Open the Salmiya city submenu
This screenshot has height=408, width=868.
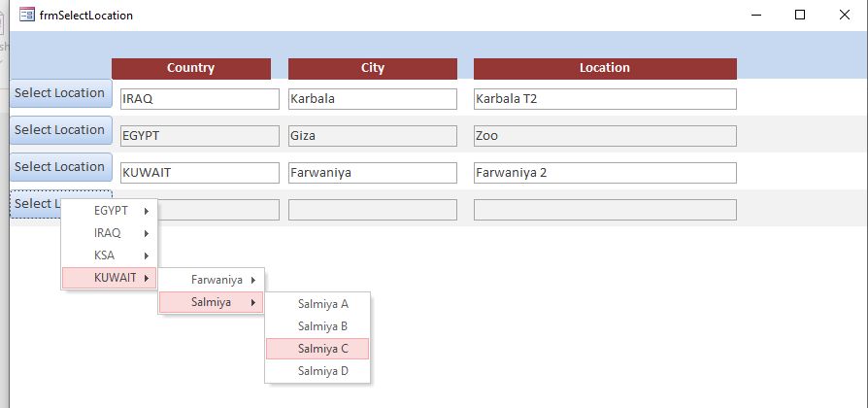(212, 302)
